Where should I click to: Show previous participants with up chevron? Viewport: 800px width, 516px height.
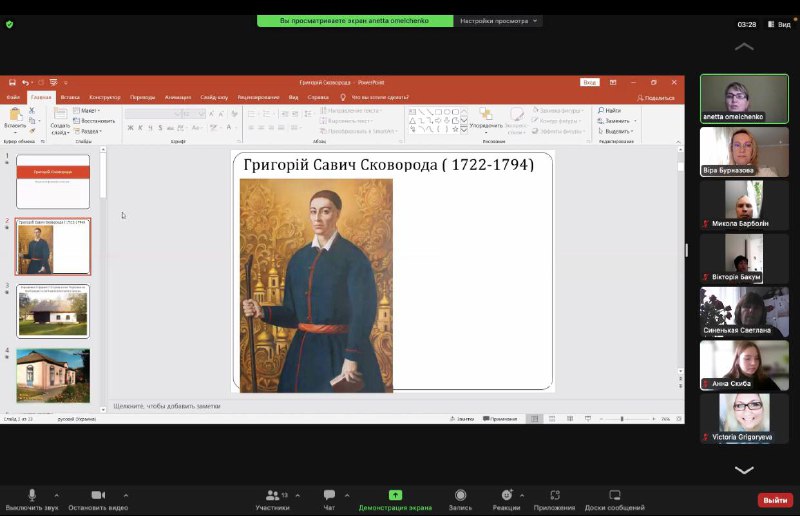(744, 47)
